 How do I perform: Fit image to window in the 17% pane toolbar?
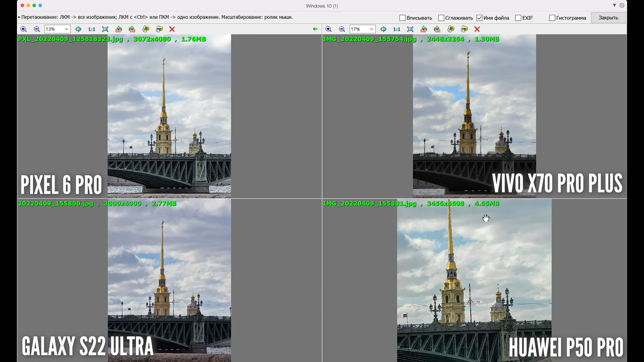(x=410, y=29)
